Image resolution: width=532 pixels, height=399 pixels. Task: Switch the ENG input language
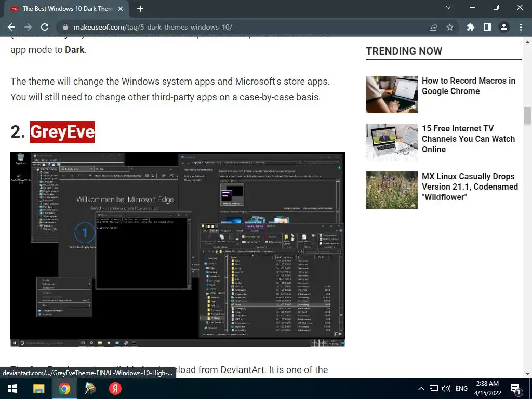click(461, 389)
